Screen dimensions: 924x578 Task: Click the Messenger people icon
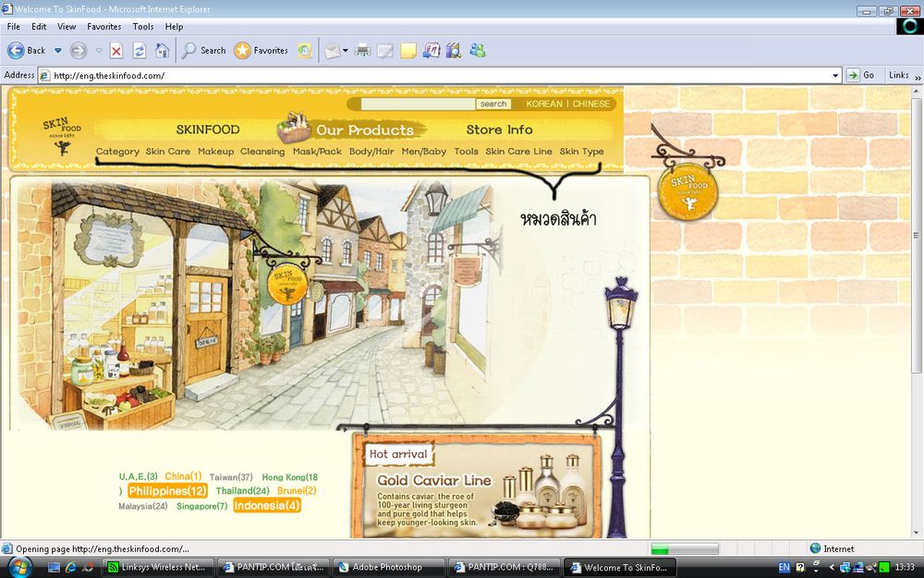pos(478,51)
